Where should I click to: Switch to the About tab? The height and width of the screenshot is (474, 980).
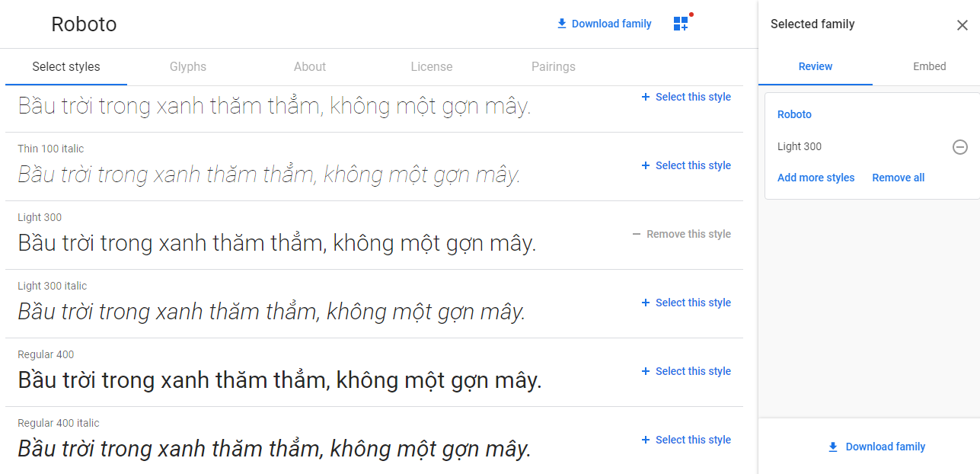[x=310, y=67]
